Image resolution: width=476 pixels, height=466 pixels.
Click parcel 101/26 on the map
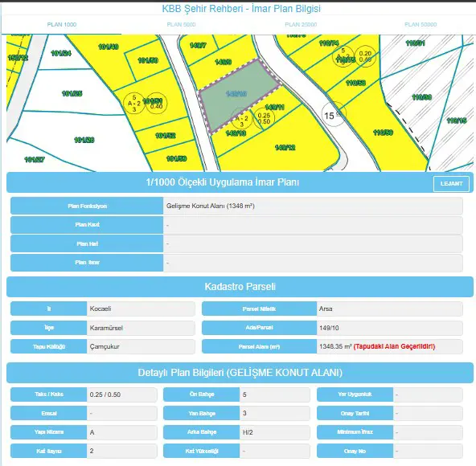pos(84,140)
